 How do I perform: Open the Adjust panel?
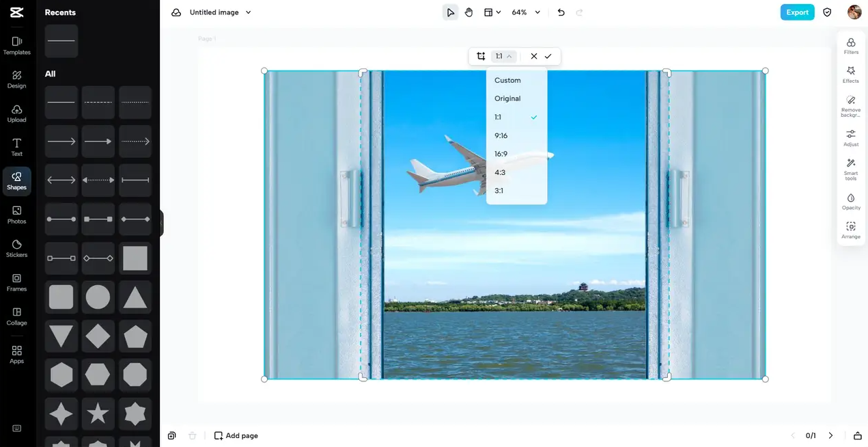click(x=851, y=138)
